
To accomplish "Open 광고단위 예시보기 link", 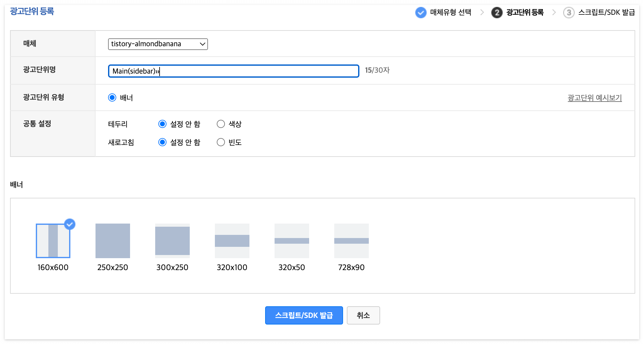I will [x=595, y=98].
